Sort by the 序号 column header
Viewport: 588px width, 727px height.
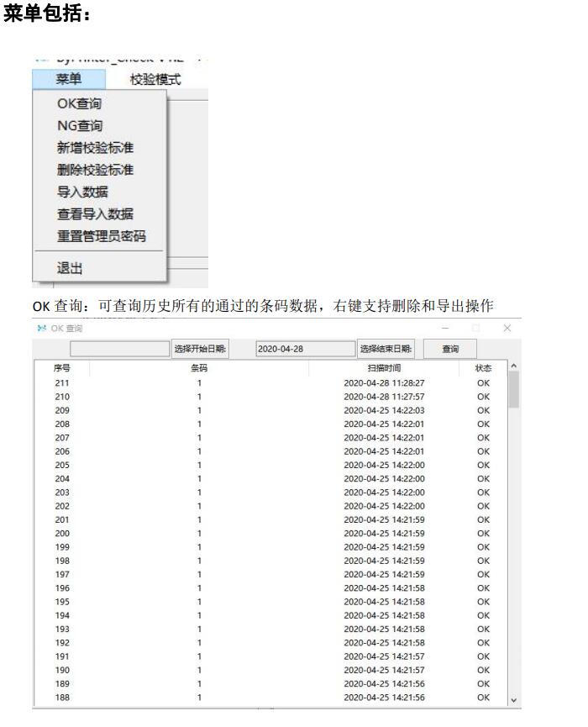[x=60, y=368]
